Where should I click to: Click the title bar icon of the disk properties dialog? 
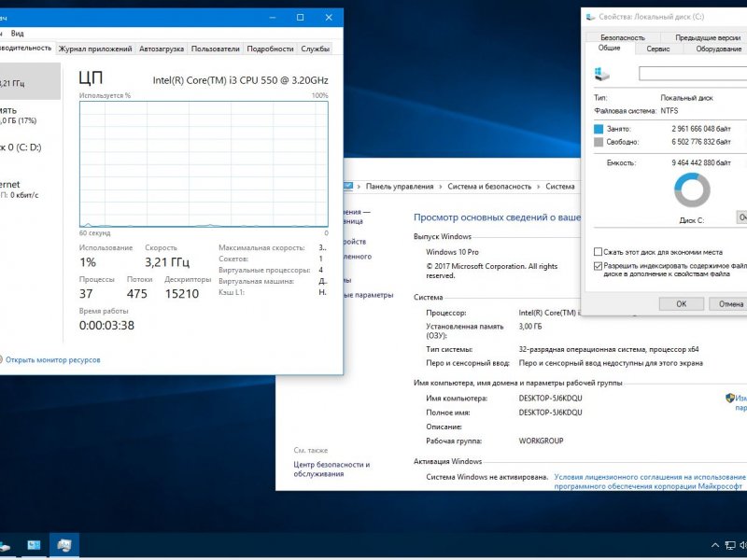(591, 17)
